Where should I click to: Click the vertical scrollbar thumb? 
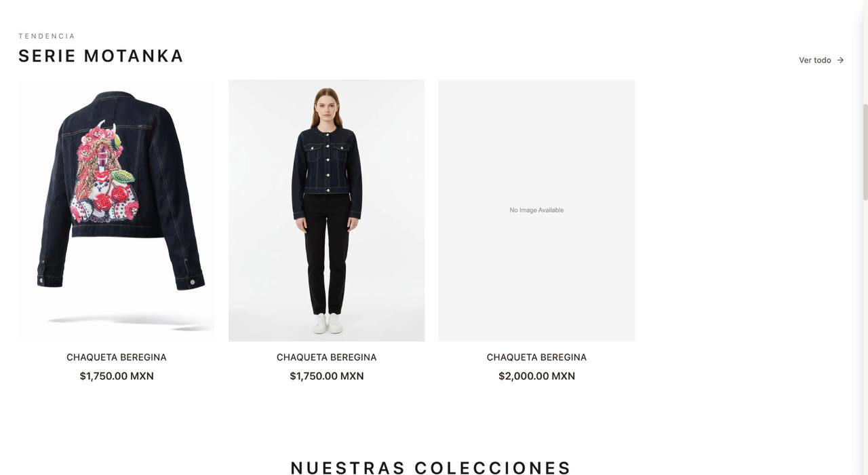coord(865,152)
